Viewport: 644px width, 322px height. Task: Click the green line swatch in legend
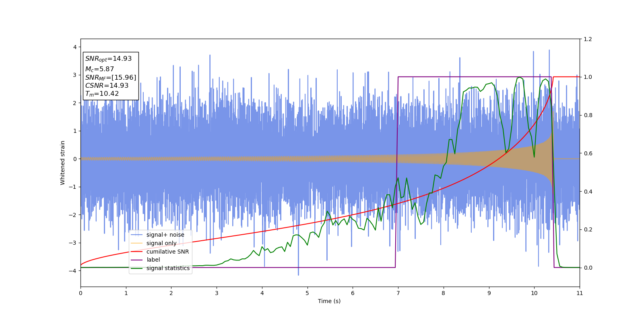[137, 268]
